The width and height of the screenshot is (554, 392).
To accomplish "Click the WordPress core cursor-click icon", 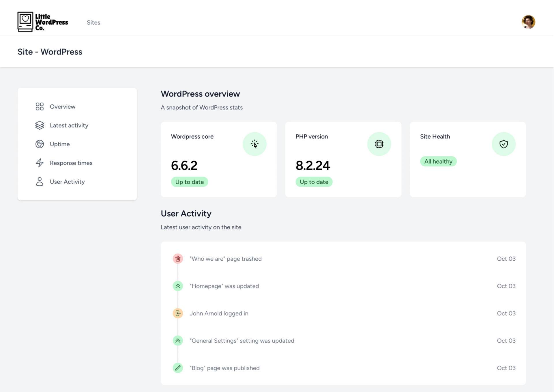I will point(254,144).
